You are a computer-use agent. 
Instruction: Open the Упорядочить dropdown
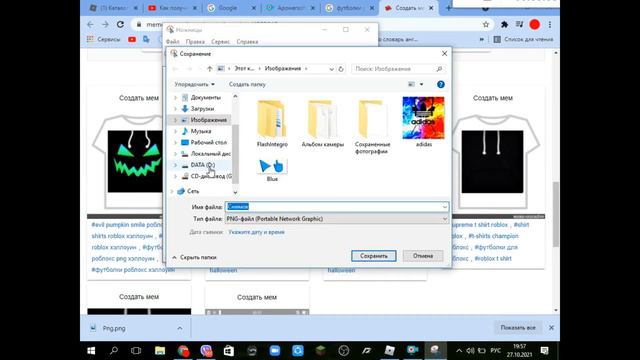click(194, 84)
